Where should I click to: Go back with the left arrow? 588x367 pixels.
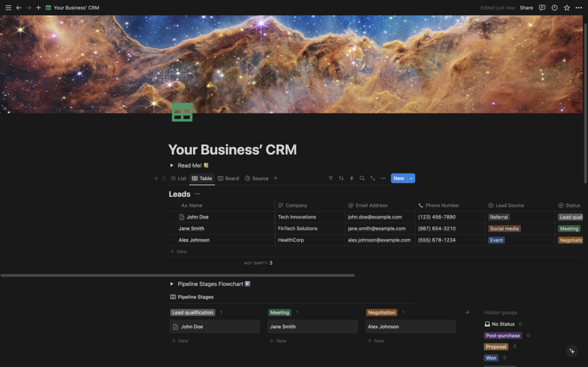(x=18, y=8)
